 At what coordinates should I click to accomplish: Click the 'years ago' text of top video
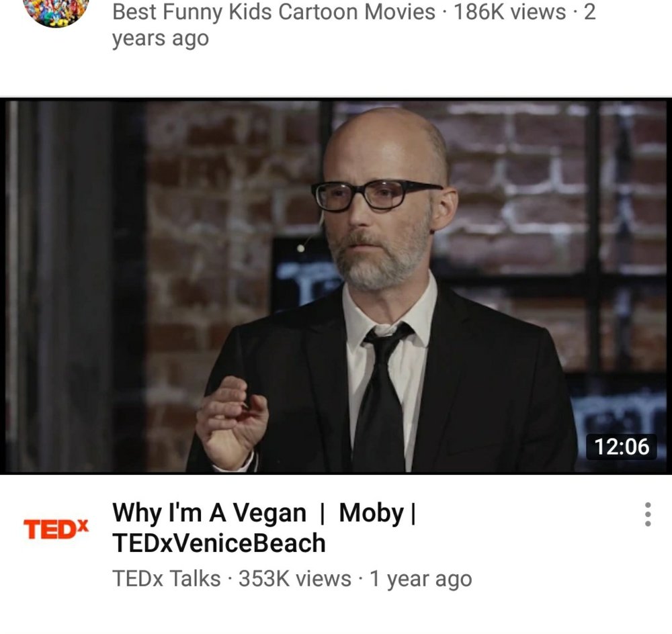[161, 39]
